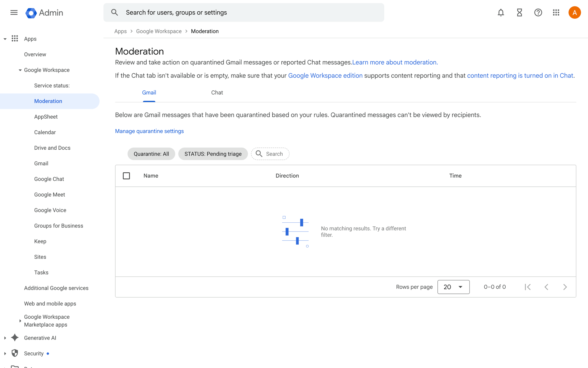The height and width of the screenshot is (368, 588).
Task: Click the Name column header
Action: (x=151, y=176)
